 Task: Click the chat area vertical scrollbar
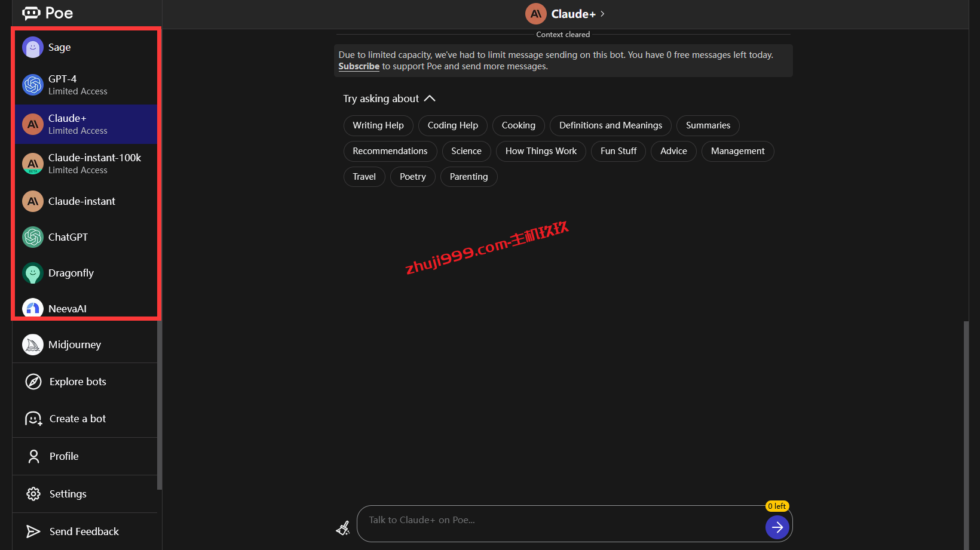(x=966, y=436)
